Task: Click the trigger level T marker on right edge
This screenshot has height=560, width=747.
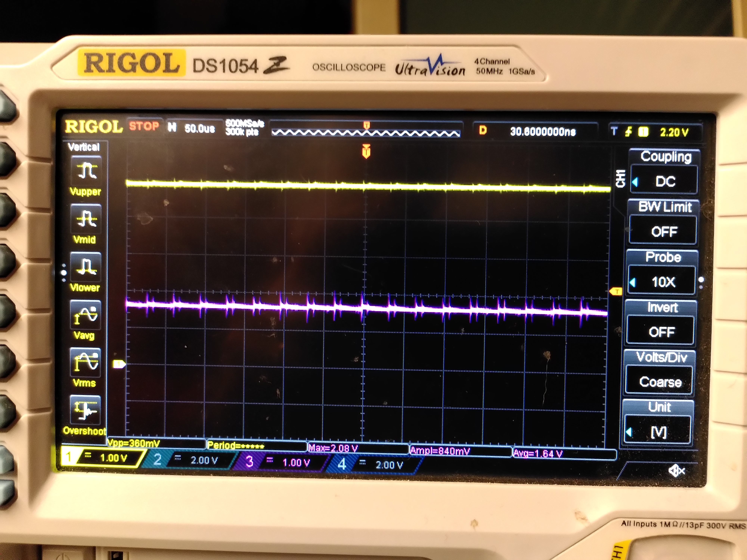Action: tap(616, 291)
